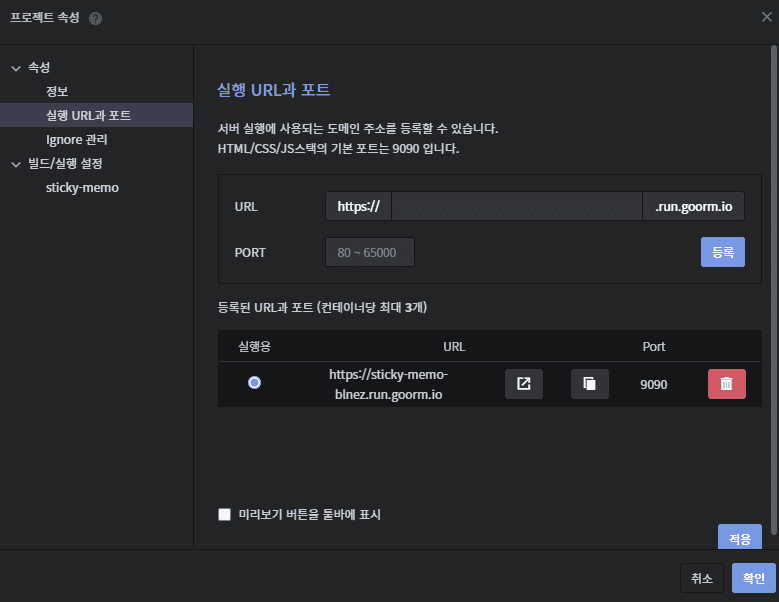779x602 pixels.
Task: Select 실행 URL과 포트 menu item
Action: tap(88, 116)
